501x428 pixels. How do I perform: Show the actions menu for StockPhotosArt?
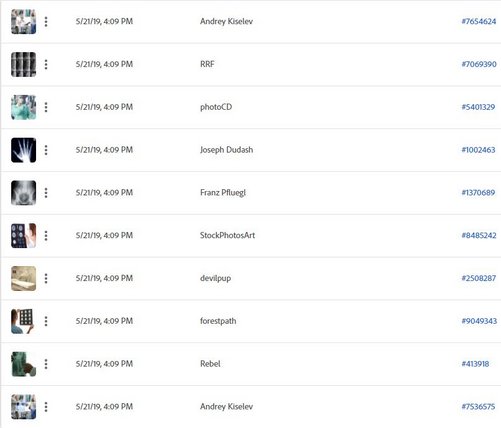[46, 236]
